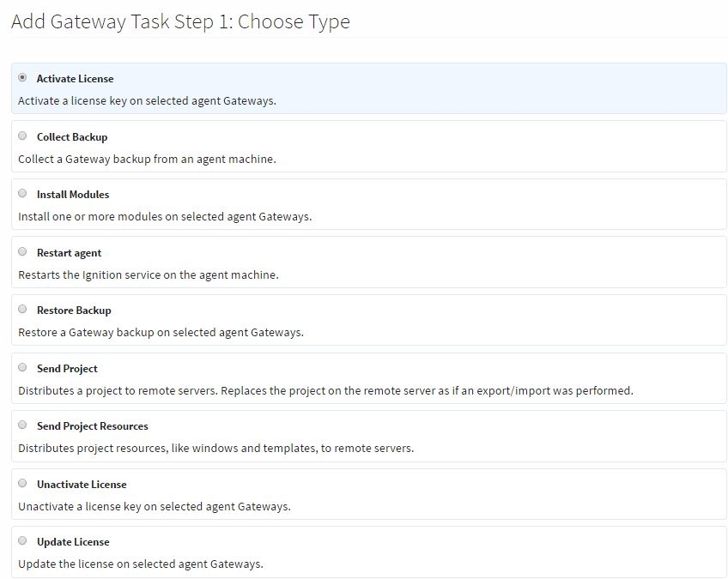Select the Send Project radio button

tap(22, 366)
